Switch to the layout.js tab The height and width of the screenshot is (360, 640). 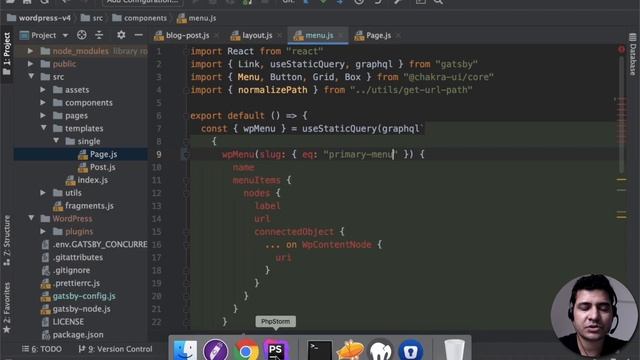257,36
